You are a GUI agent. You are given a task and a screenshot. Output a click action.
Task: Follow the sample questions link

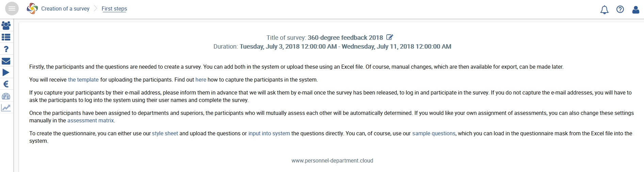point(434,134)
